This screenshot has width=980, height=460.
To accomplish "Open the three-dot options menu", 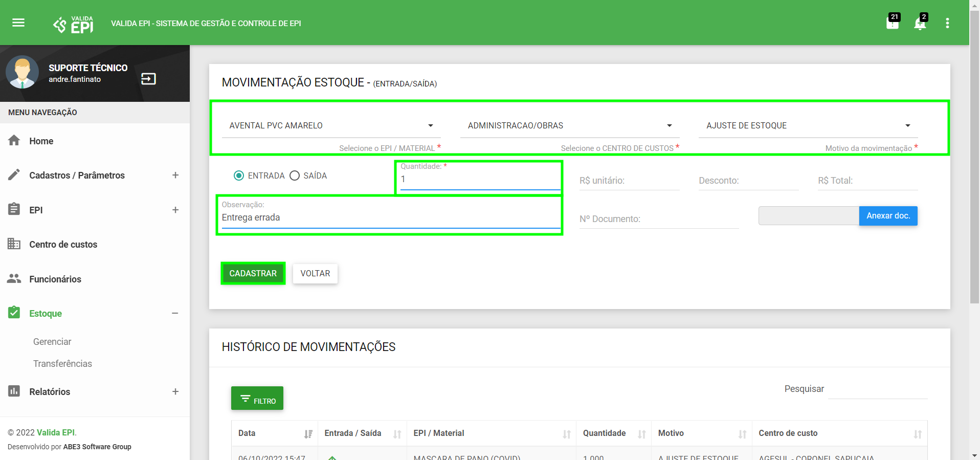I will click(x=947, y=23).
